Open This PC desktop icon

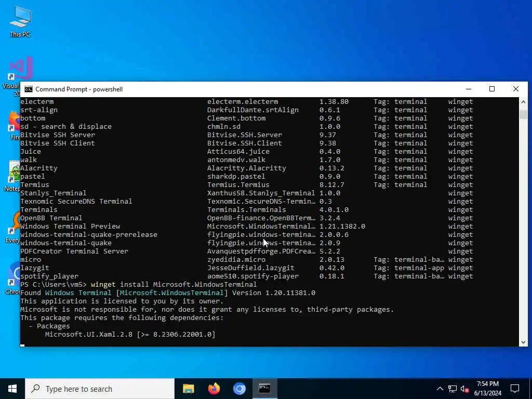point(20,21)
